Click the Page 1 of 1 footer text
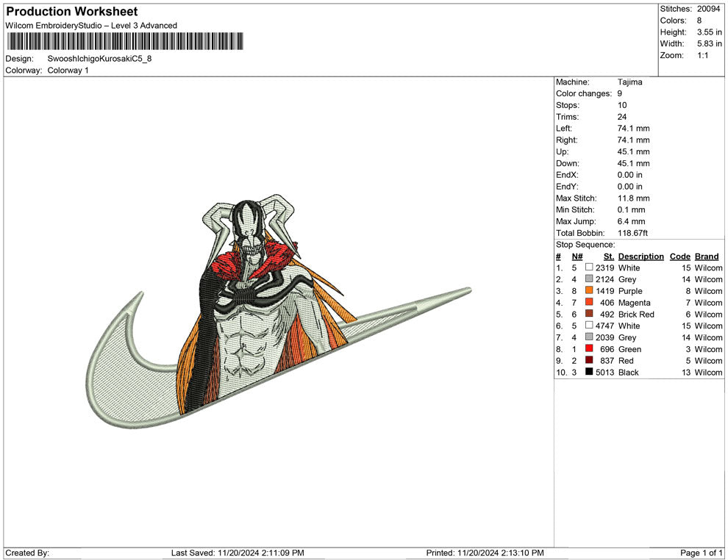This screenshot has width=728, height=560. [702, 553]
